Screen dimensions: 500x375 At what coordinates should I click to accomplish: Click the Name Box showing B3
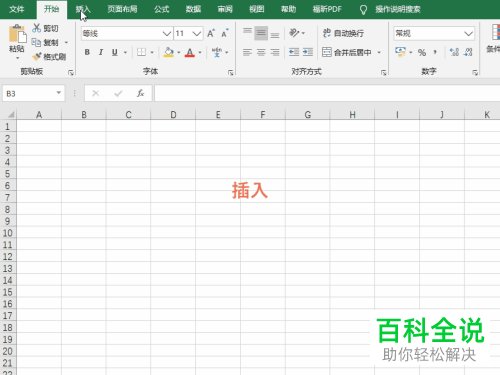coord(28,94)
